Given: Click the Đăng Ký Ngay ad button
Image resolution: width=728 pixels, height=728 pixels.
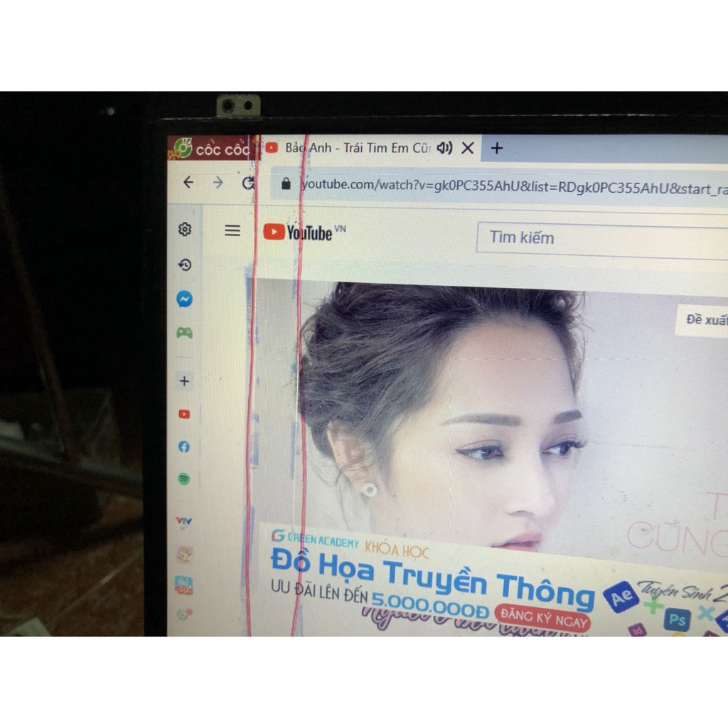Looking at the screenshot, I should coord(544,617).
